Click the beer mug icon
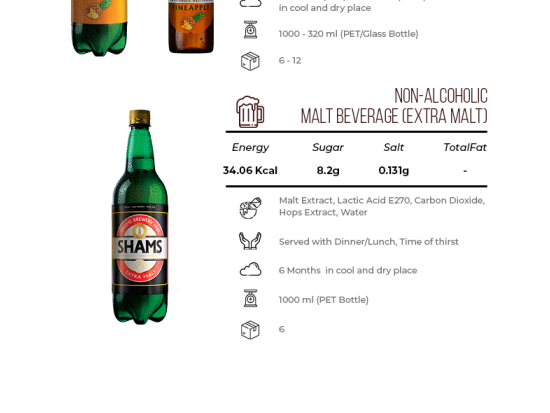The height and width of the screenshot is (413, 550). click(x=250, y=112)
